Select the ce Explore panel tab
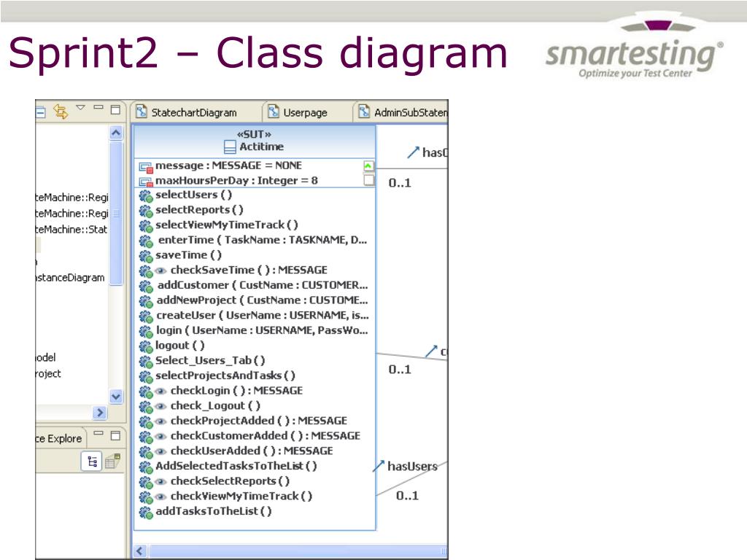 pyautogui.click(x=59, y=438)
